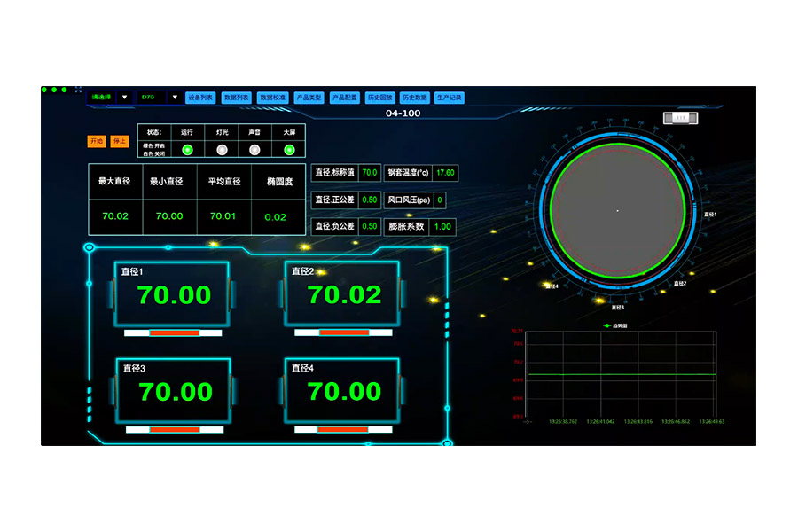
Task: Click the 钢套温度 value field showing 17.60
Action: coord(445,173)
